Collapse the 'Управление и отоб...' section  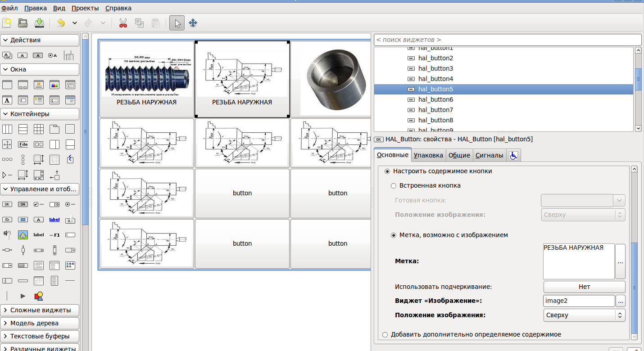[x=40, y=189]
